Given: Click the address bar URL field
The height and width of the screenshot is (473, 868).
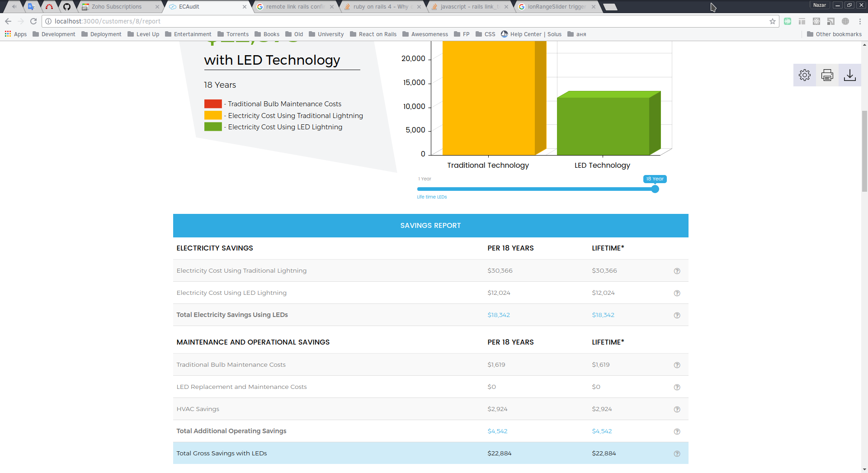Looking at the screenshot, I should coord(407,21).
